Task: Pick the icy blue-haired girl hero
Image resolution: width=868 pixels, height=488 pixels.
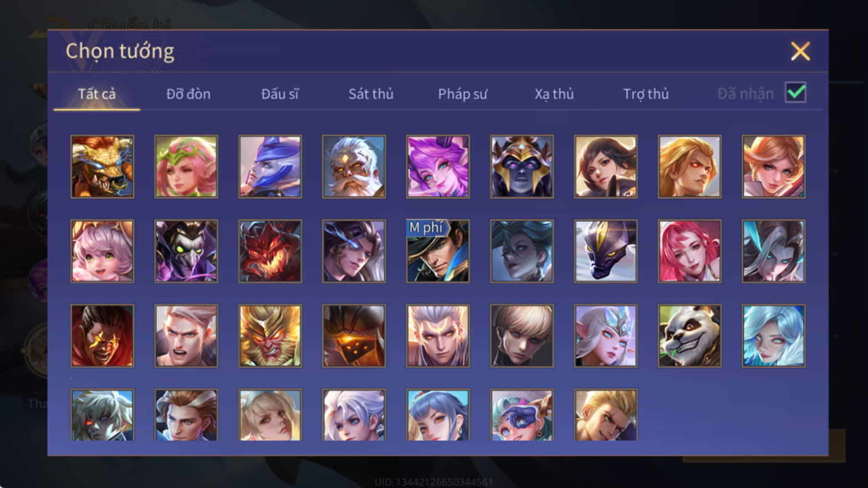Action: [774, 335]
